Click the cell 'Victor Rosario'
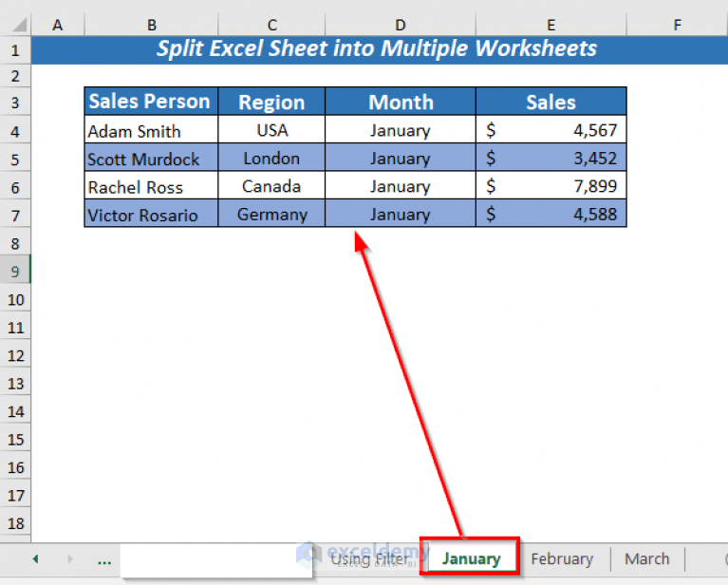This screenshot has width=728, height=585. click(x=151, y=214)
